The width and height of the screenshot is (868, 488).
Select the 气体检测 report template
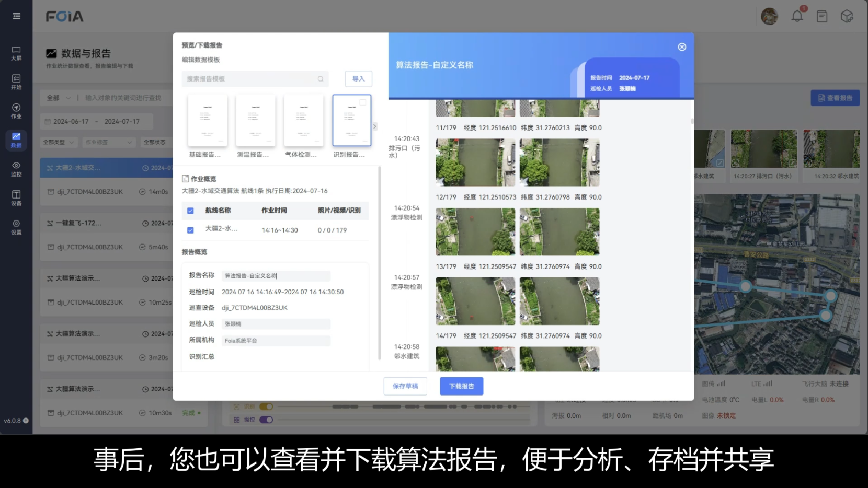pos(304,121)
